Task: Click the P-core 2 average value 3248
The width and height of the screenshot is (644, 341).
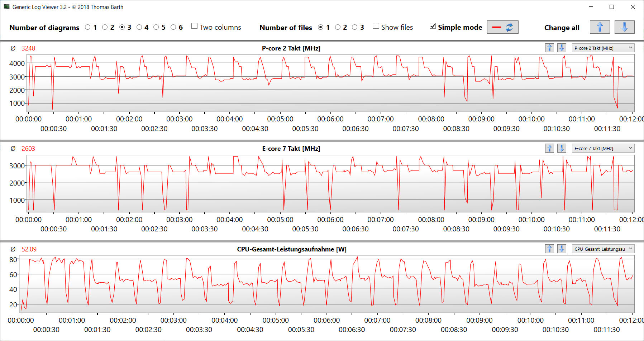Action: tap(28, 48)
